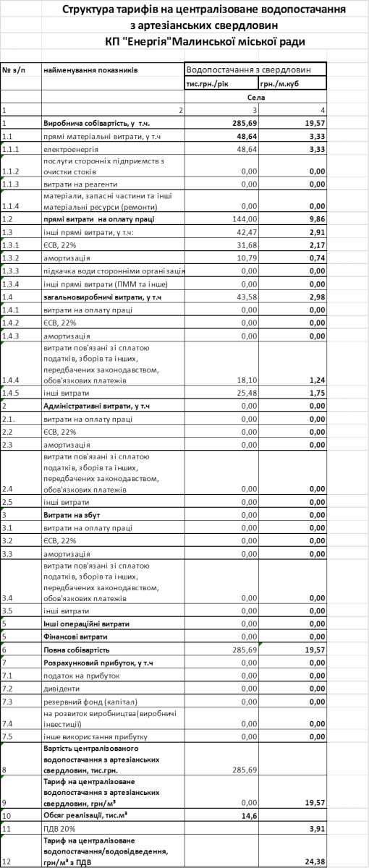This screenshot has width=369, height=868.
Task: Click the 'тис.грн./рік' subheader cell
Action: (x=222, y=83)
